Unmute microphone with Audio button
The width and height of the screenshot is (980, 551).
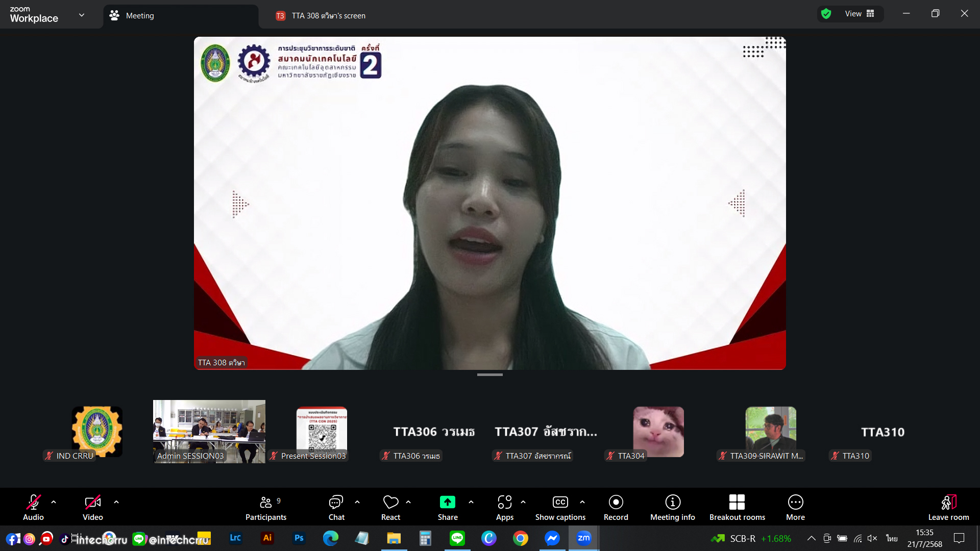[x=33, y=508]
